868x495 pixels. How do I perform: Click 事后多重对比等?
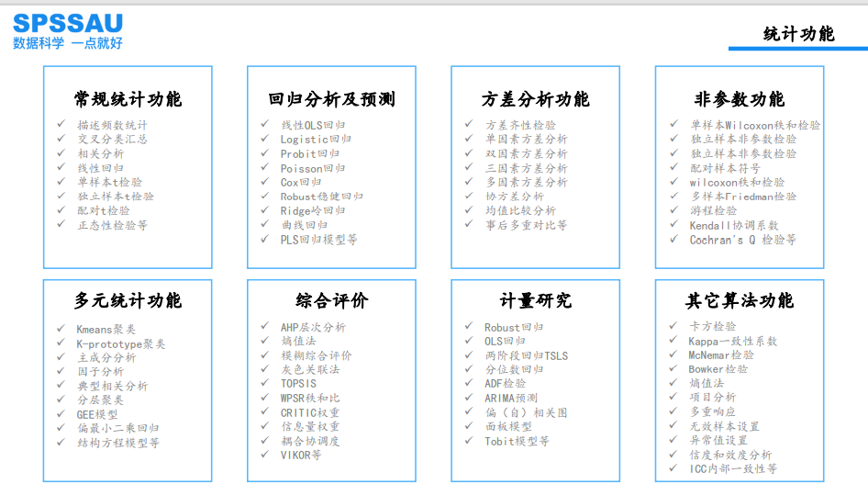[x=527, y=225]
